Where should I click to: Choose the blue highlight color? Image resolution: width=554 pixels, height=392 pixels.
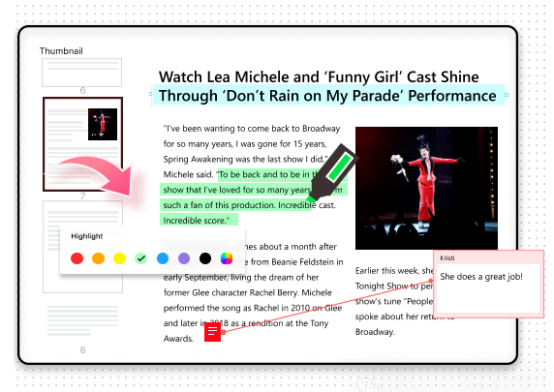coord(163,258)
